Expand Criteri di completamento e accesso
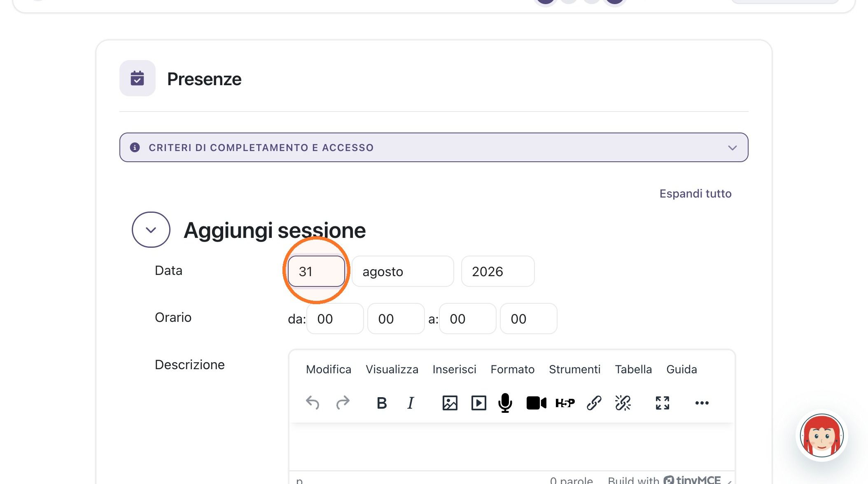 coord(434,147)
